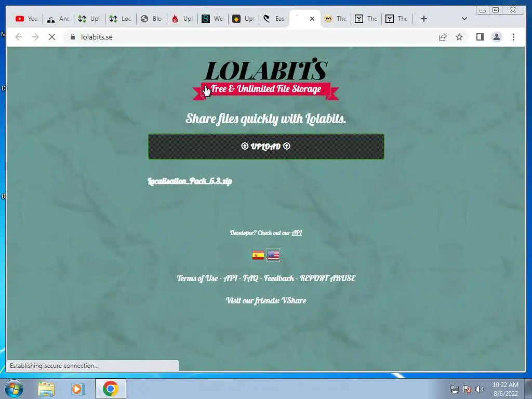
Task: View site info via lock icon
Action: (72, 37)
